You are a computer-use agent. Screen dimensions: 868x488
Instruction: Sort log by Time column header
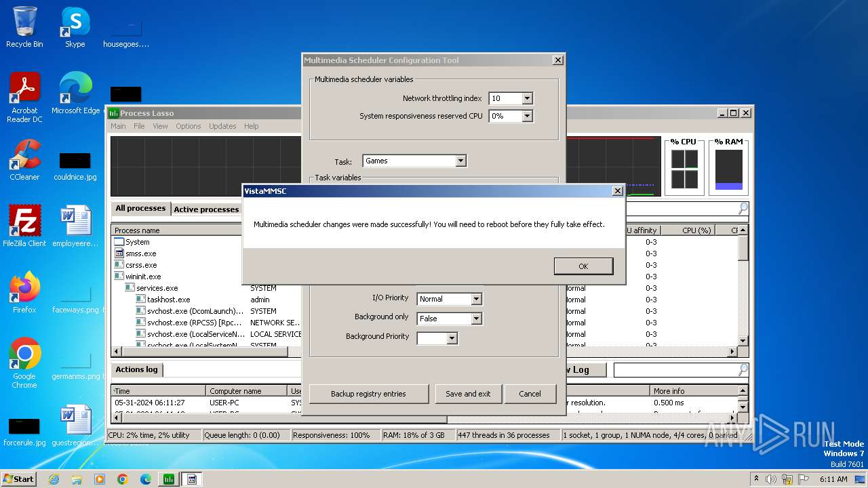coord(159,391)
